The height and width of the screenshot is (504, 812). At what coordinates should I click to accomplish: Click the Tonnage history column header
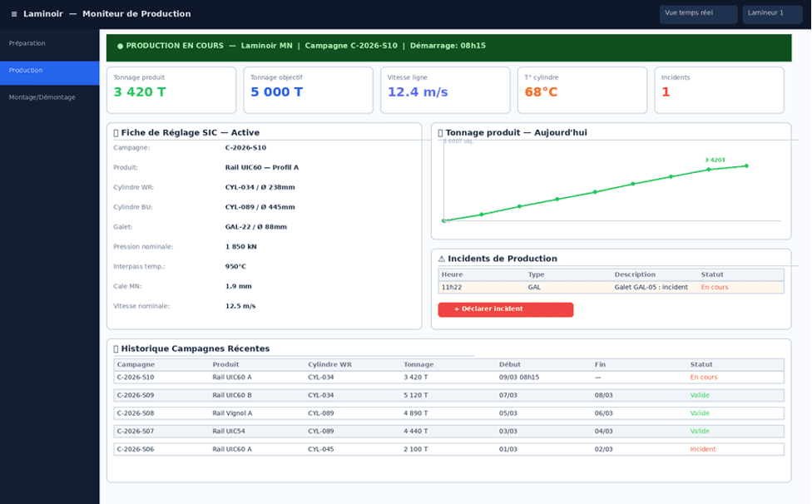pyautogui.click(x=418, y=365)
